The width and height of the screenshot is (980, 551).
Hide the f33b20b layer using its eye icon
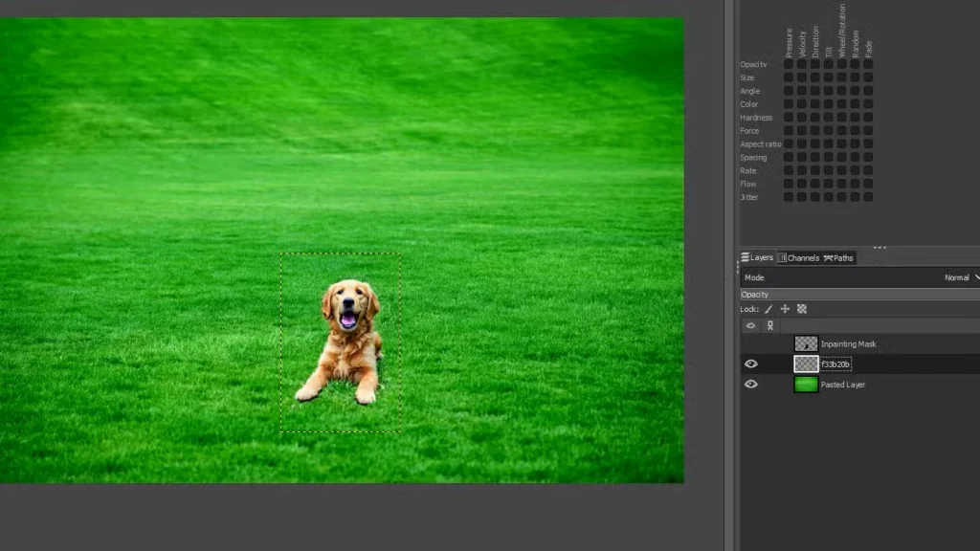(750, 364)
